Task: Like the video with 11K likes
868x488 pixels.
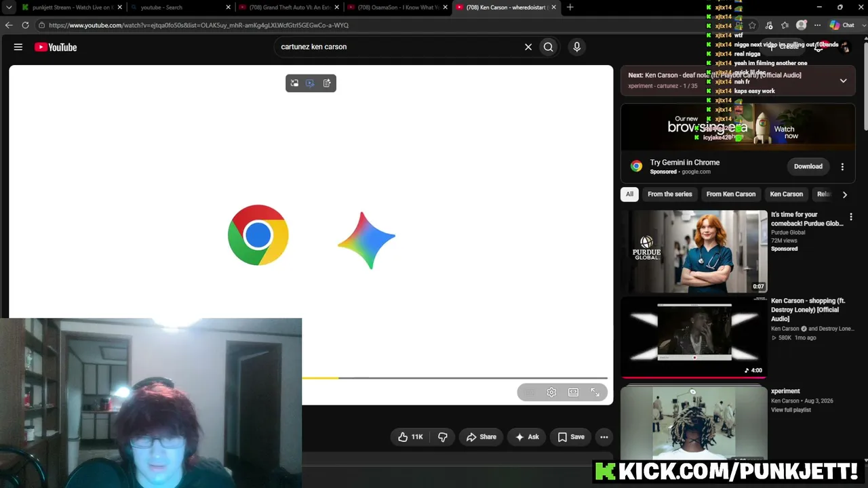Action: pos(410,437)
